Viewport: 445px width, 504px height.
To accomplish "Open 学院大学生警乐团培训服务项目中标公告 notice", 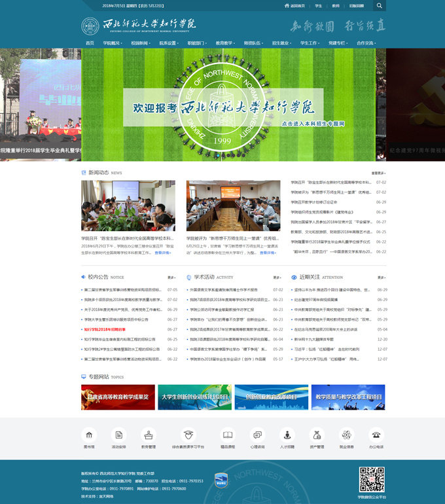I will (116, 320).
